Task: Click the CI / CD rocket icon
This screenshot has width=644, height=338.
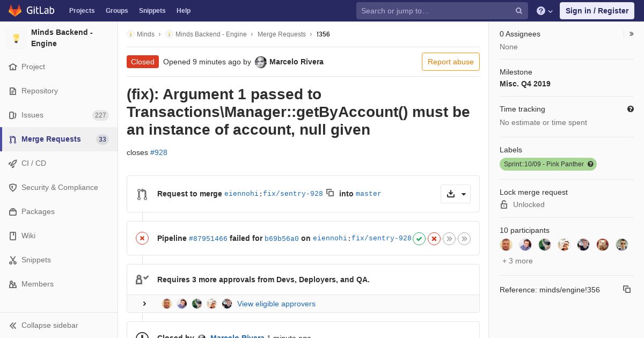Action: coord(13,164)
